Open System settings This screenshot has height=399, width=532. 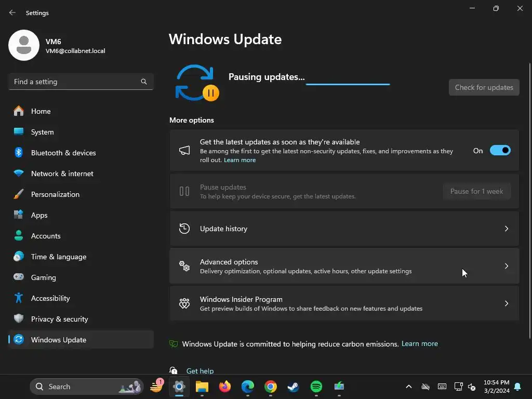81,132
